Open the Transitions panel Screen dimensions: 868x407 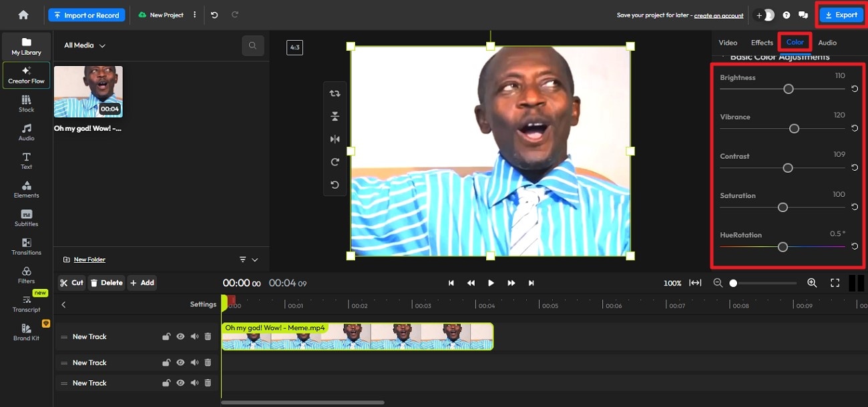26,247
